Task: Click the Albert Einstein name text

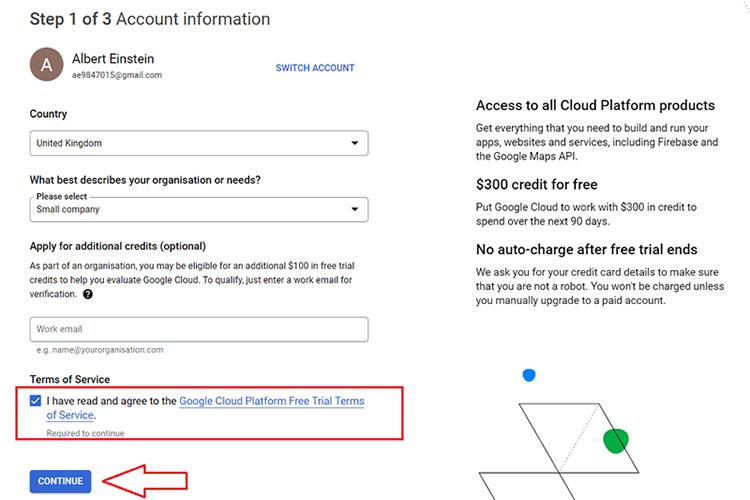Action: pos(113,59)
